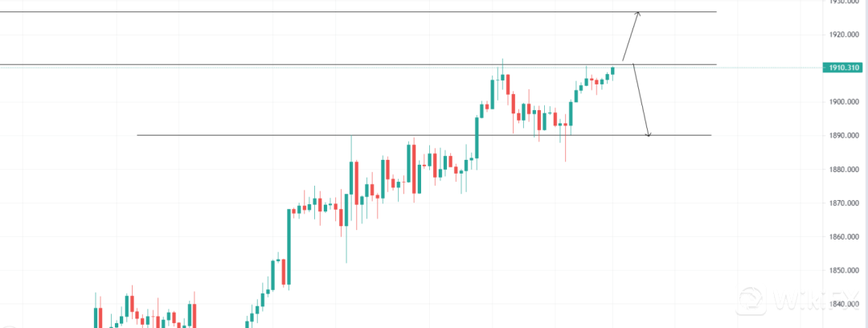Click the rightmost green candle on chart
Screen dimensions: 868x328
[x=612, y=71]
